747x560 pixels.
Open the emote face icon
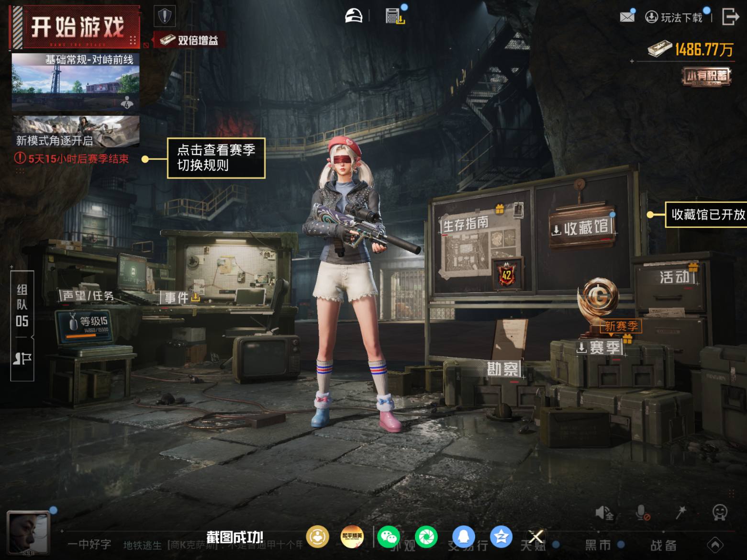(x=720, y=513)
